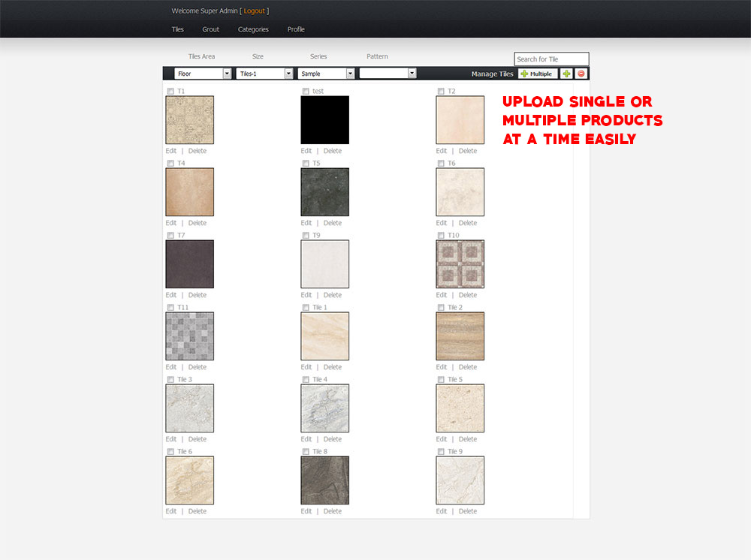Image resolution: width=751 pixels, height=560 pixels.
Task: Click Delete under tile T1
Action: click(198, 151)
